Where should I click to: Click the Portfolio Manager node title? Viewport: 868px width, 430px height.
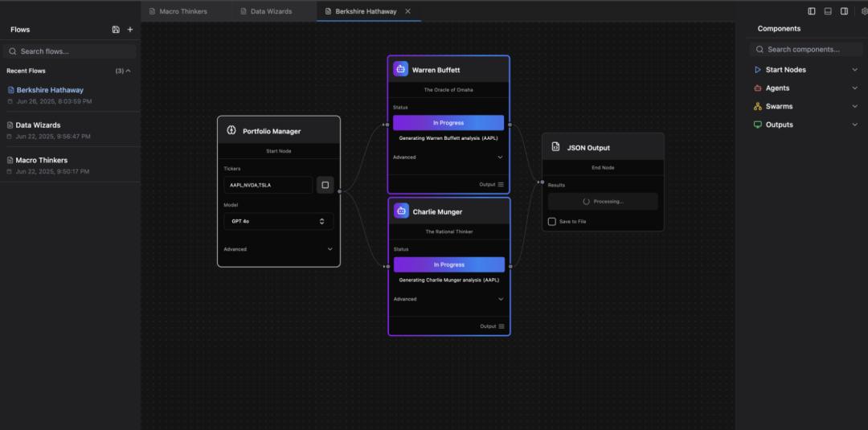click(272, 131)
